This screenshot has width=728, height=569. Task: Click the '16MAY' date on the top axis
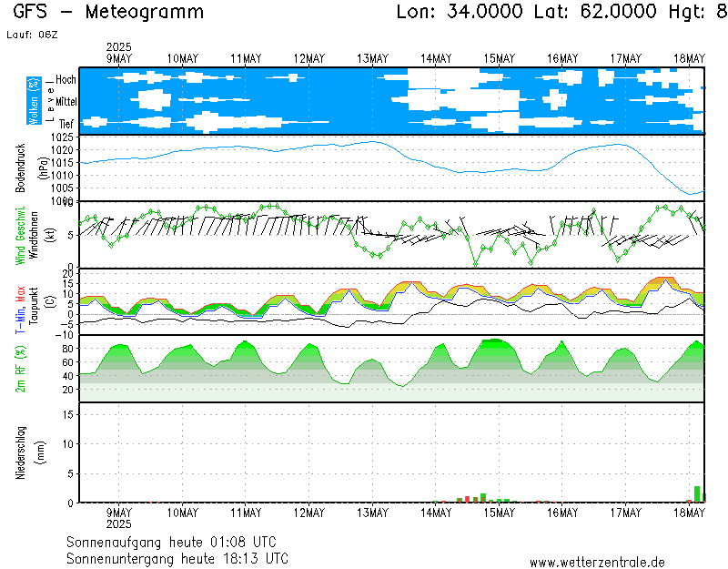click(562, 59)
